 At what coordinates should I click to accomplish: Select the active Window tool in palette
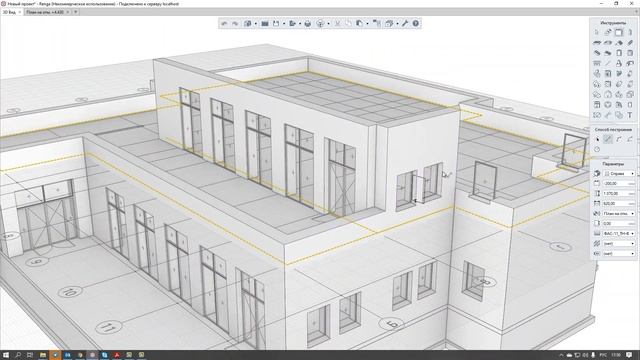(619, 33)
